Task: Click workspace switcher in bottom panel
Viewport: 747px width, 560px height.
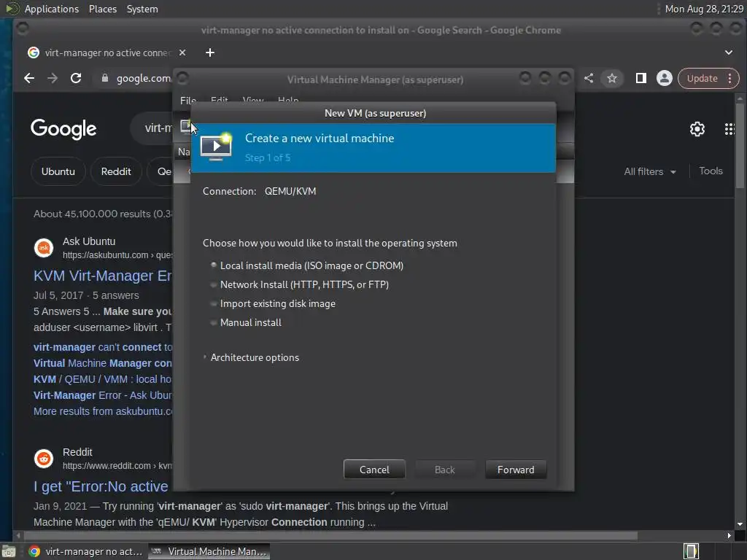Action: (691, 551)
